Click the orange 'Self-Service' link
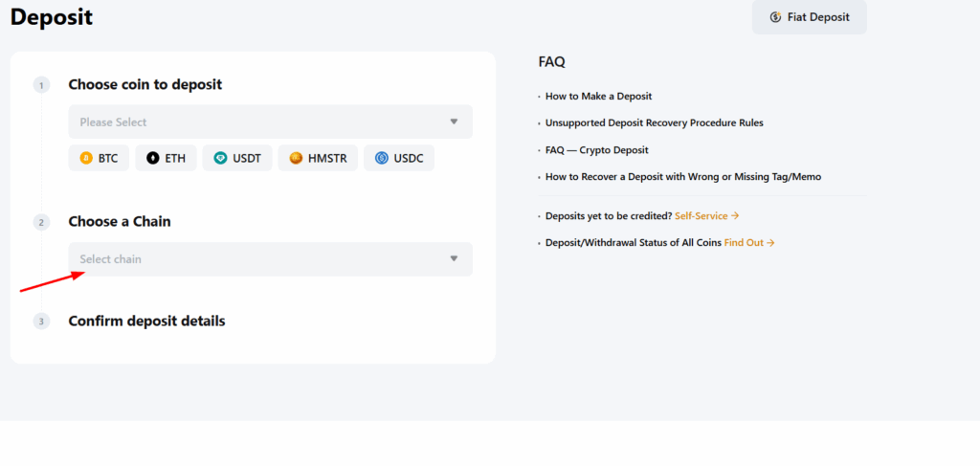The width and height of the screenshot is (980, 466). [706, 216]
